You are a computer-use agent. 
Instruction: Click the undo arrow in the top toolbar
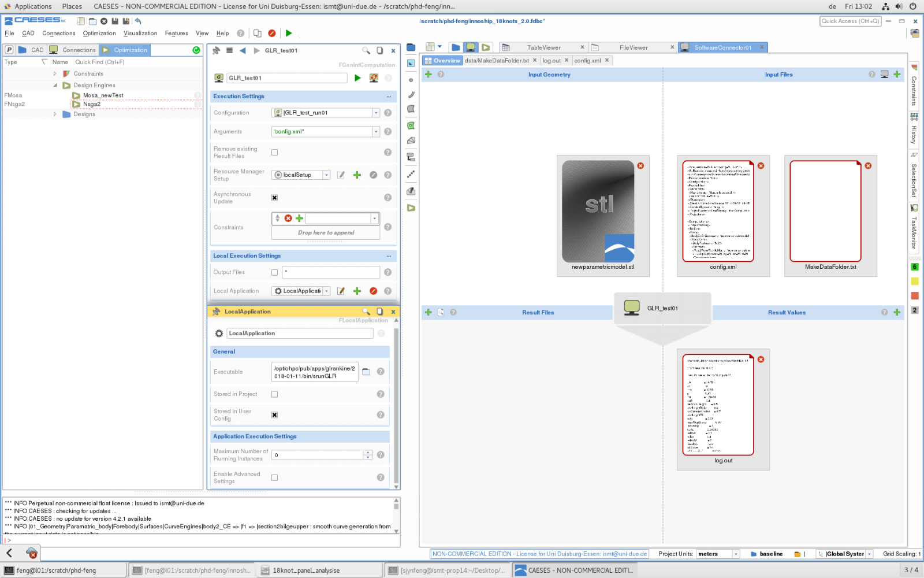coord(138,21)
